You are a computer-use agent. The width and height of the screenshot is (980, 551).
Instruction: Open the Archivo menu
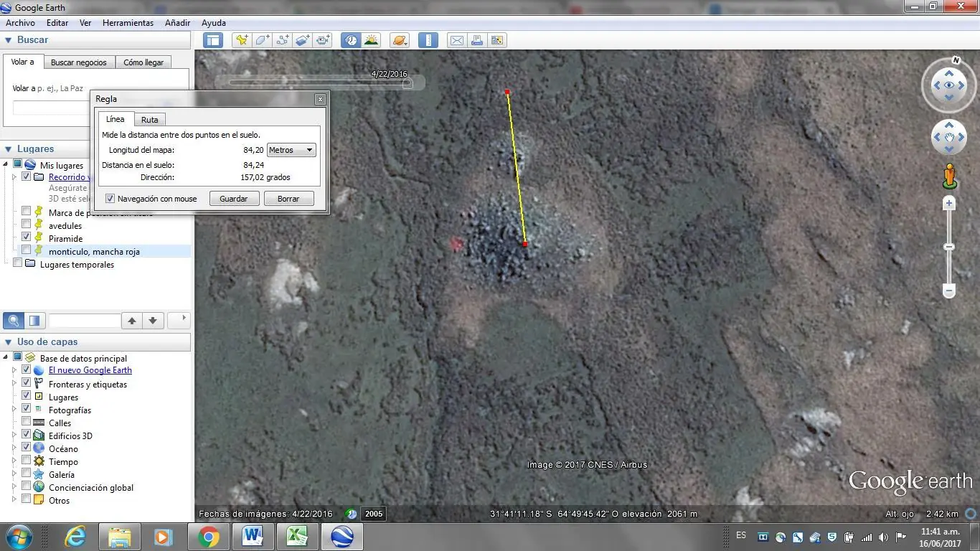(20, 23)
